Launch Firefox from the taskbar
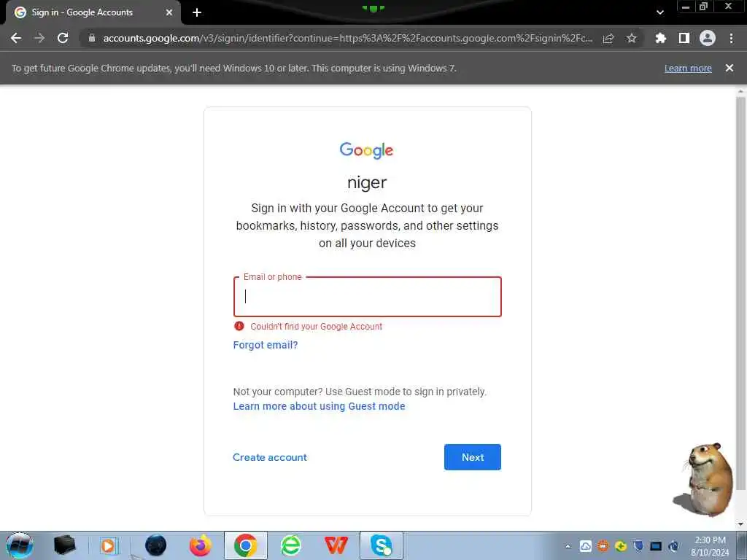The width and height of the screenshot is (747, 560). pos(201,545)
